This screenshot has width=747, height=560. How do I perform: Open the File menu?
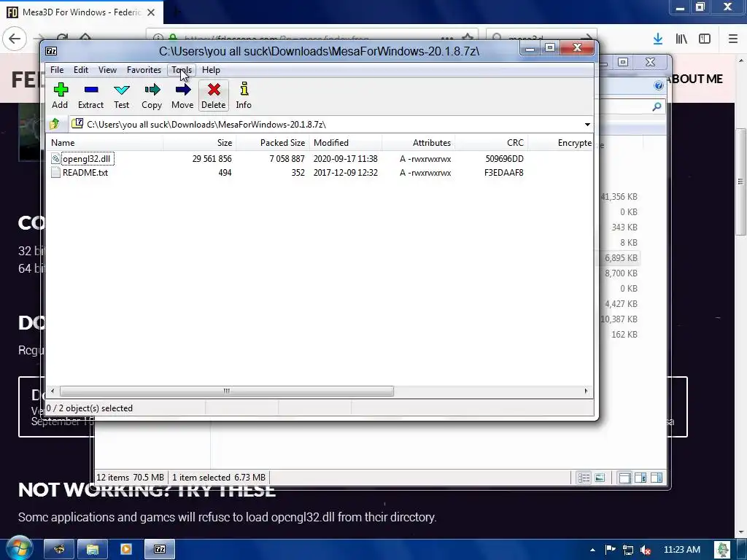point(57,70)
